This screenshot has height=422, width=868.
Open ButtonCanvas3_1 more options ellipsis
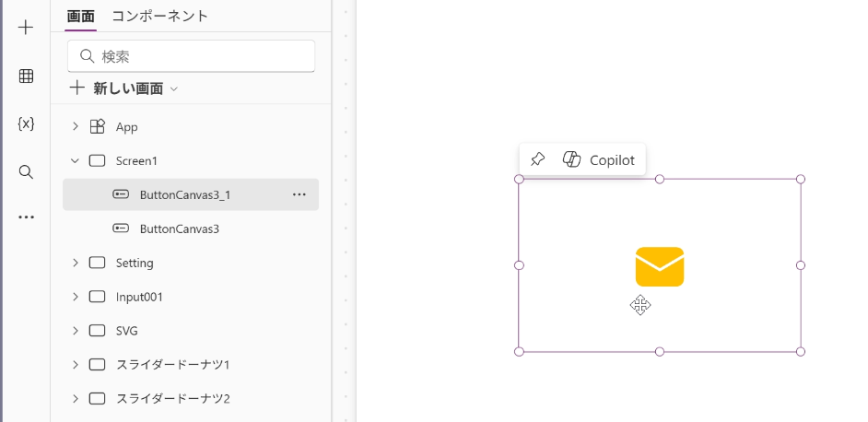tap(299, 194)
